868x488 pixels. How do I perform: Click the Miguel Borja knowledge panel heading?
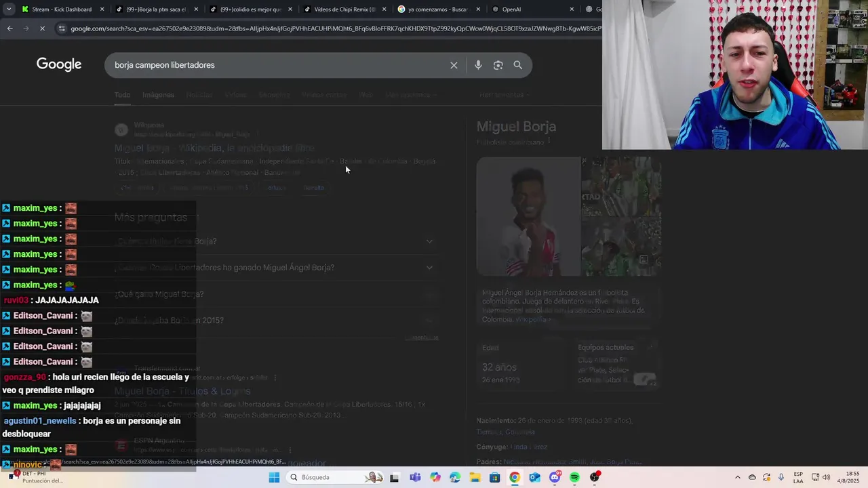pyautogui.click(x=516, y=126)
